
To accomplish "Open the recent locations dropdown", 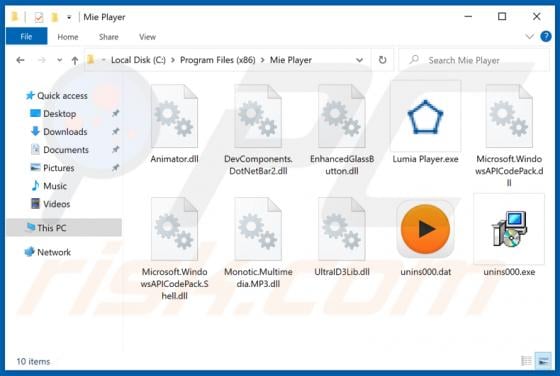I will (x=59, y=60).
